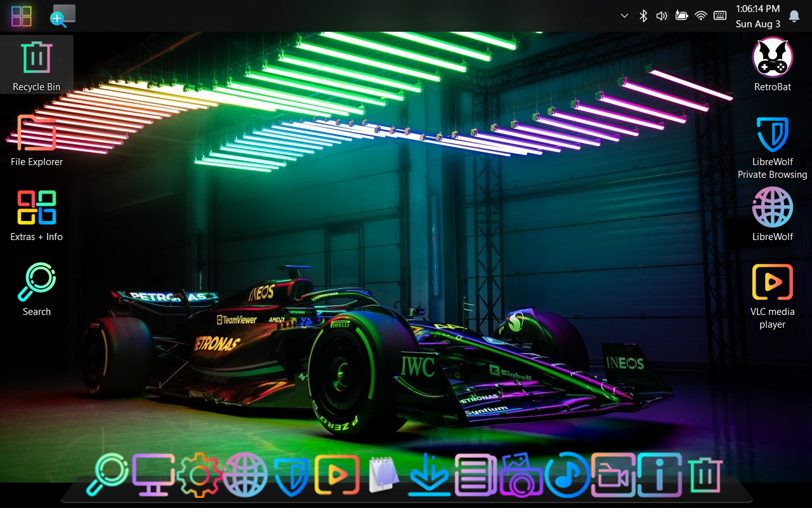Open the downloads arrow icon in the dock

429,474
